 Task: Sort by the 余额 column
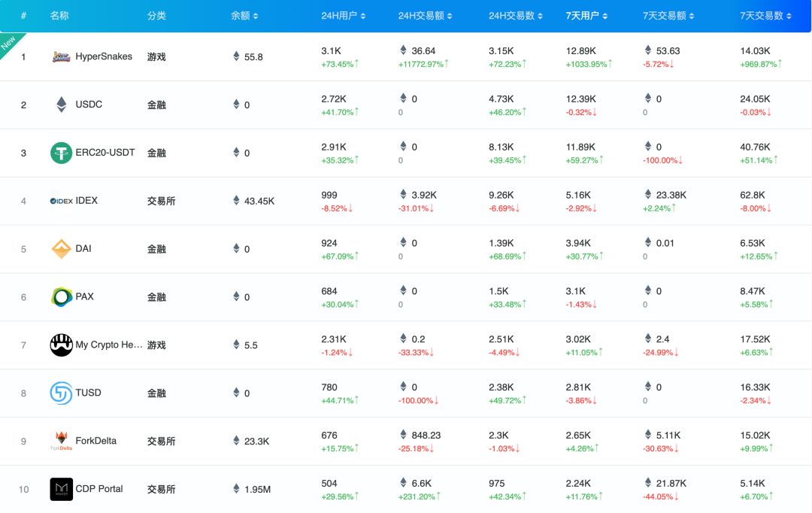coord(244,16)
